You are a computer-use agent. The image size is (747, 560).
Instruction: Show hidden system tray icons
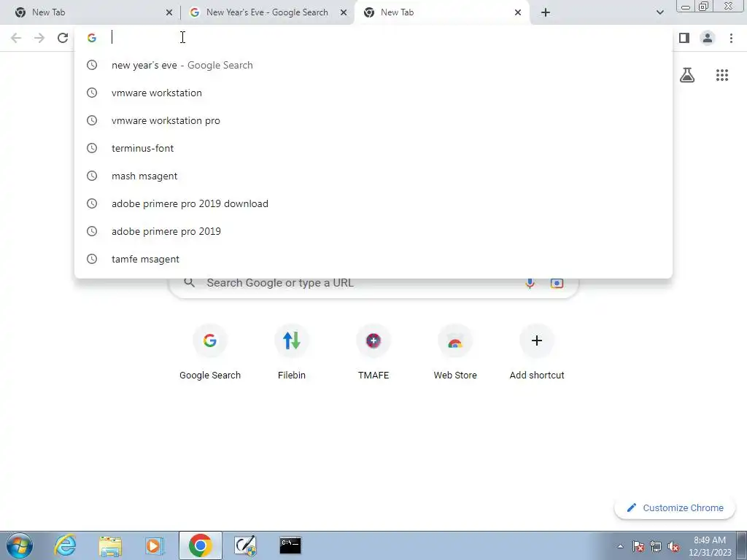(620, 546)
